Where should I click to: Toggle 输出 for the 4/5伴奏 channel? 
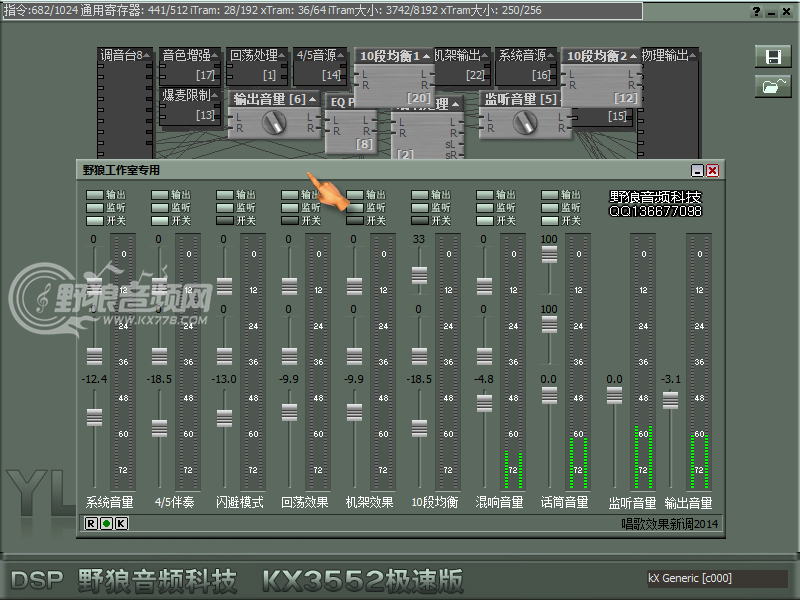160,194
